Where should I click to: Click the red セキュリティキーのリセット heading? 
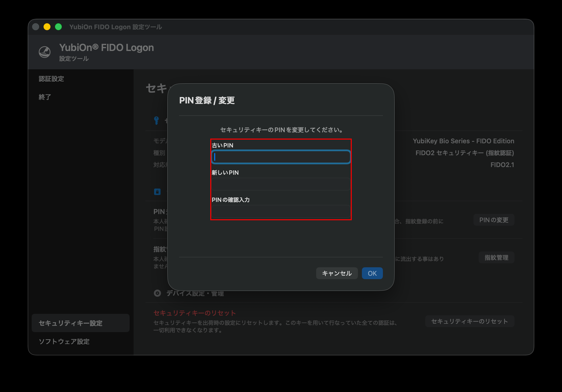point(195,313)
